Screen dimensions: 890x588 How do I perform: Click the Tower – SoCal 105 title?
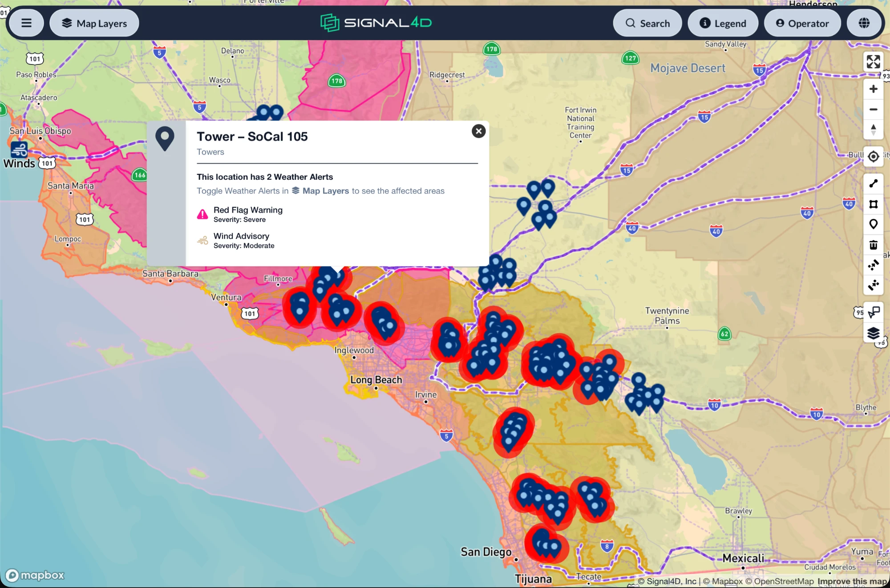click(252, 137)
